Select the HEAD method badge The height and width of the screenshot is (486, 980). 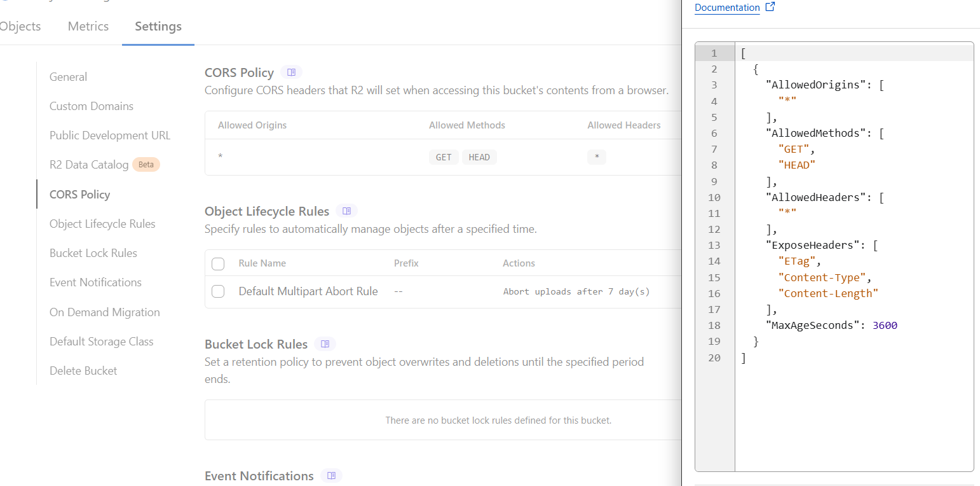click(x=479, y=156)
